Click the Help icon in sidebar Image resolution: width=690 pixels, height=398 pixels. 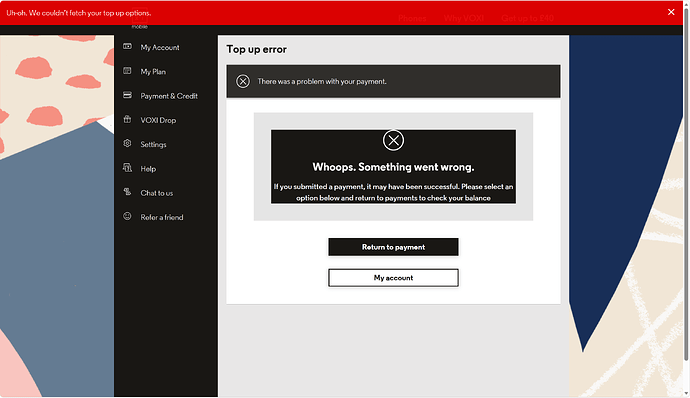tap(127, 168)
